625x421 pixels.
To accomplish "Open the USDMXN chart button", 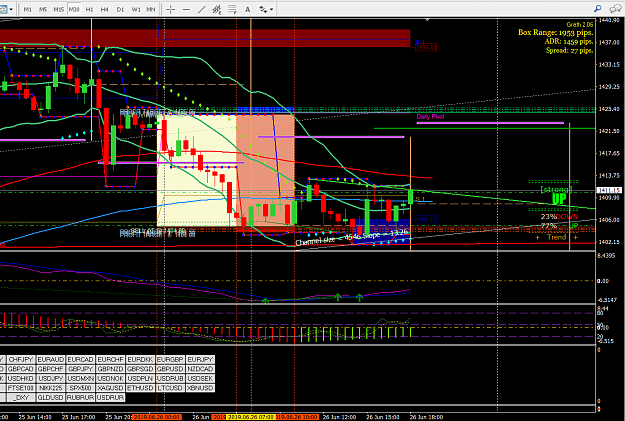I will coord(81,378).
